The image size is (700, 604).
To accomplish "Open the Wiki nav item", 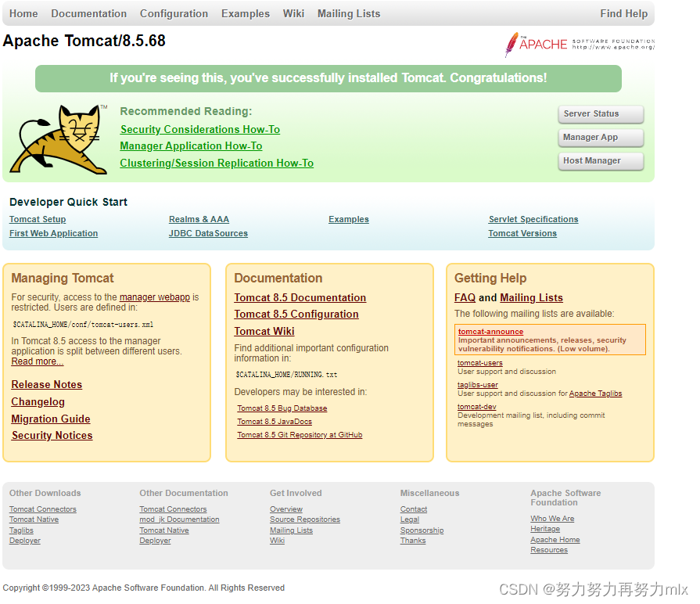I will click(x=294, y=14).
